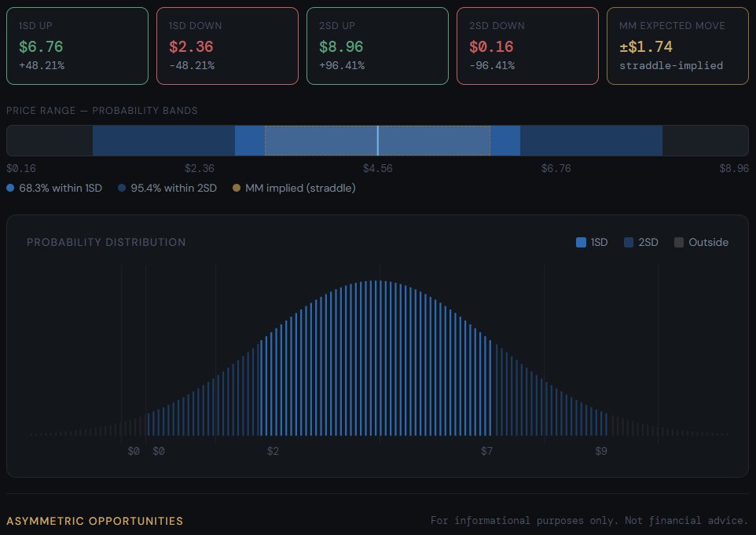
Task: Click the ±$1.74 expected move value
Action: point(646,47)
